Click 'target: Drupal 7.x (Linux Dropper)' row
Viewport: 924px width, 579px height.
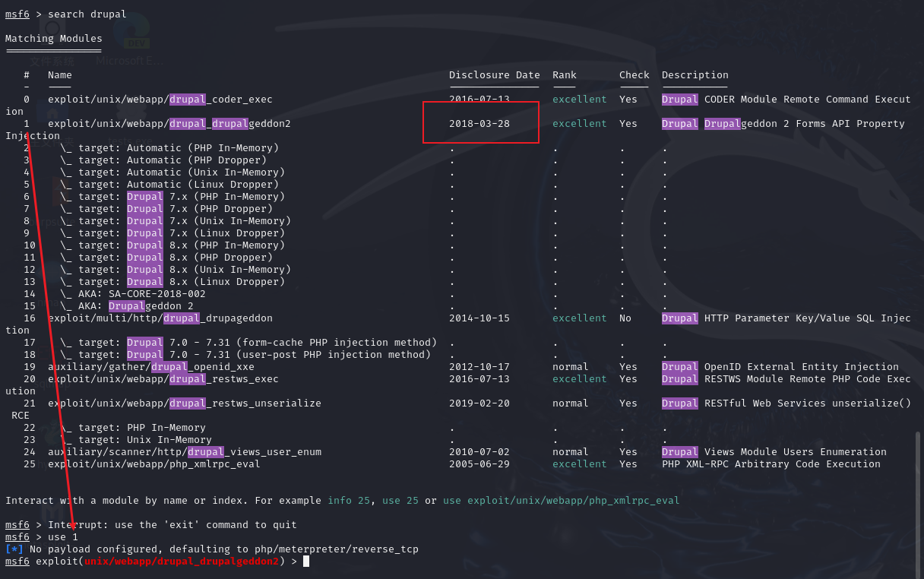tap(172, 233)
